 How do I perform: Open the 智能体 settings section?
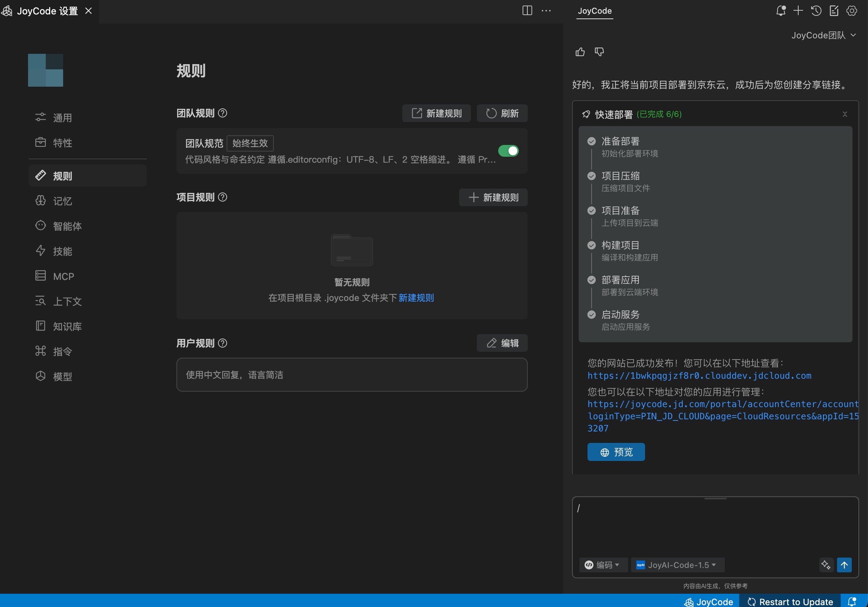(x=88, y=226)
